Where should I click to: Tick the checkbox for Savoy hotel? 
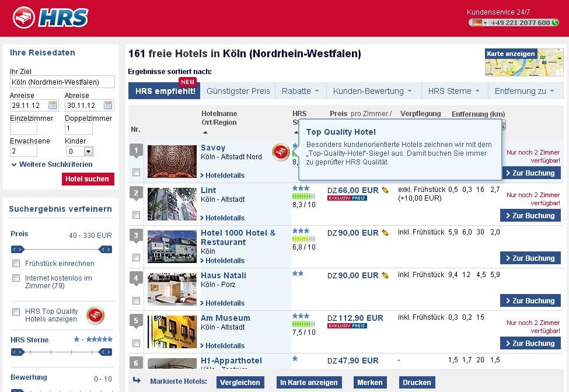(x=137, y=172)
